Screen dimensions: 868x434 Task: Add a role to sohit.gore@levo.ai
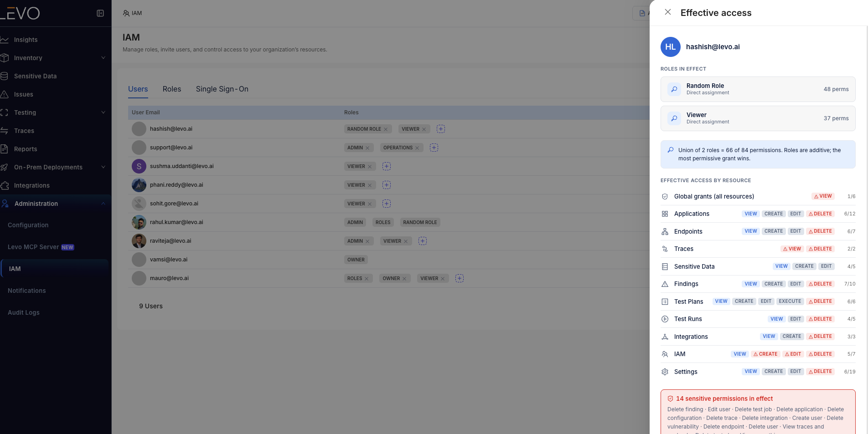[x=387, y=204]
